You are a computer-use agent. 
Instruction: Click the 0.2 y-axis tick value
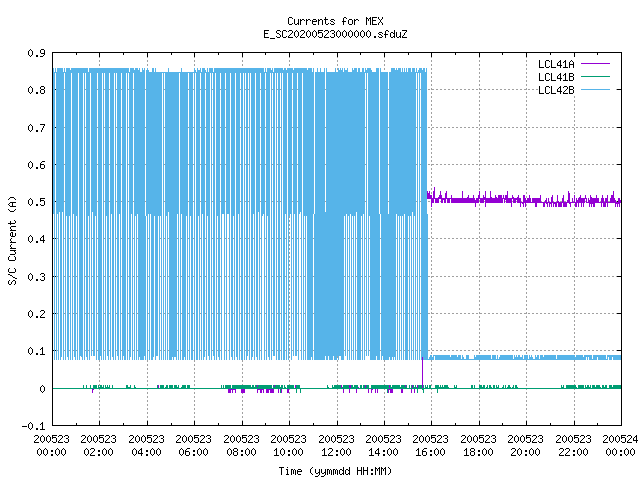(36, 314)
